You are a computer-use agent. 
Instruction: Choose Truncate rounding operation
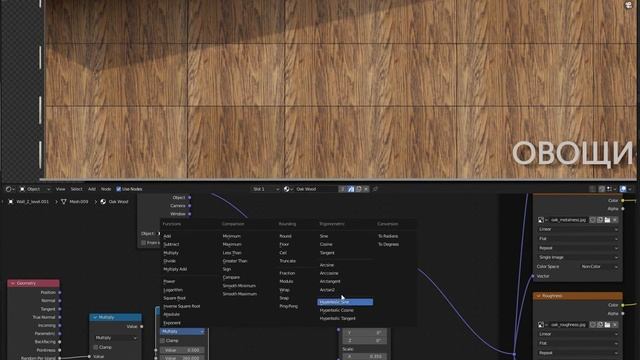(288, 261)
